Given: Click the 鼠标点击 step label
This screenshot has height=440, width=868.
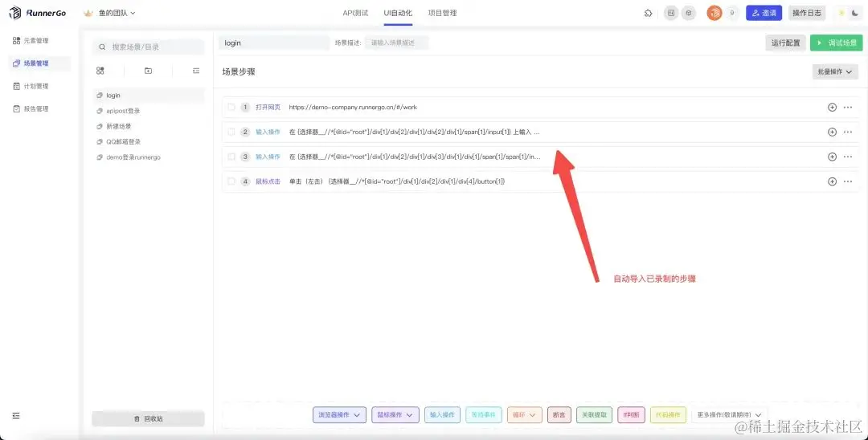Looking at the screenshot, I should tap(268, 181).
